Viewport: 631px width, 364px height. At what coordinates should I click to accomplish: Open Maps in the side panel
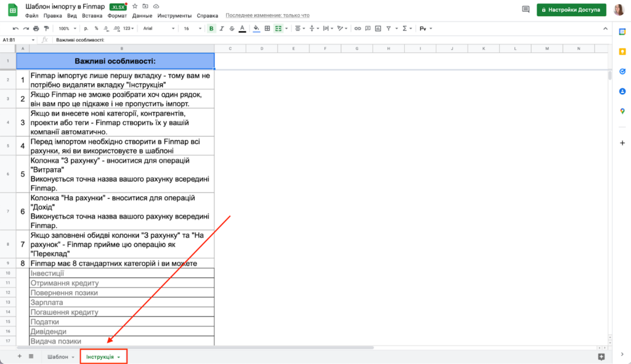click(x=622, y=111)
